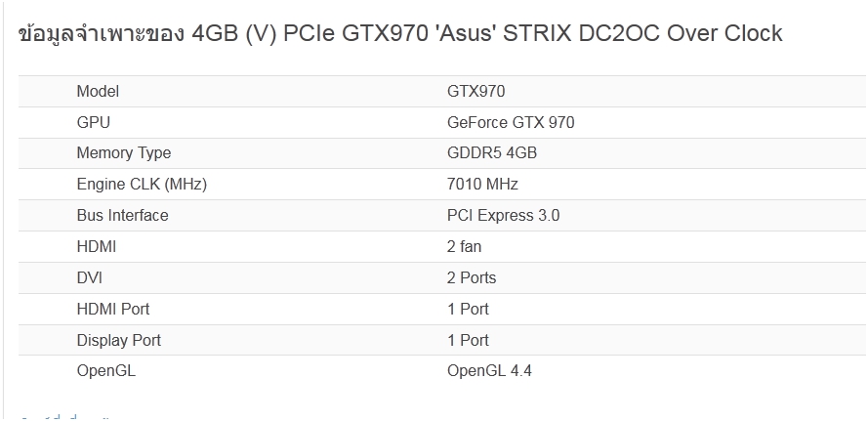Viewport: 868px width, 421px height.
Task: Select "1 Port" in the Display Port row
Action: pos(468,341)
